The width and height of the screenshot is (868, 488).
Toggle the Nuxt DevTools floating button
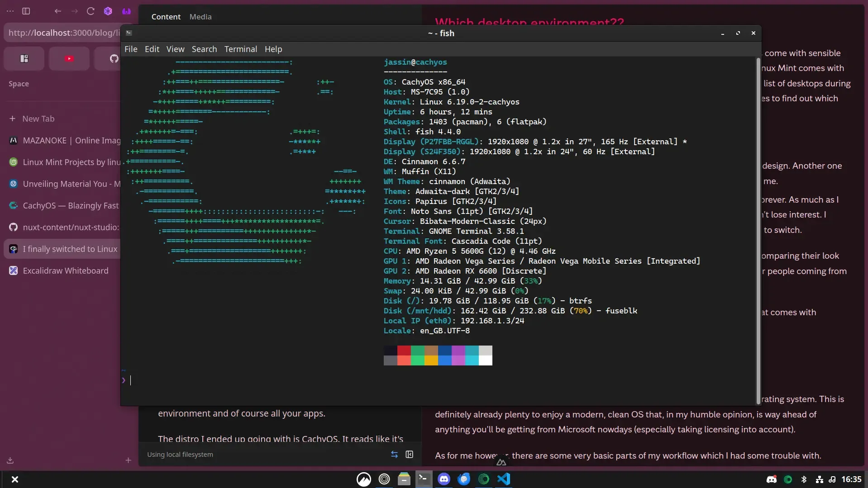501,462
